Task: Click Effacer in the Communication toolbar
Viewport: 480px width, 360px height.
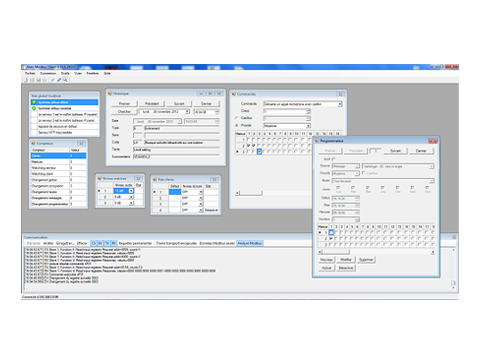Action: (x=82, y=243)
